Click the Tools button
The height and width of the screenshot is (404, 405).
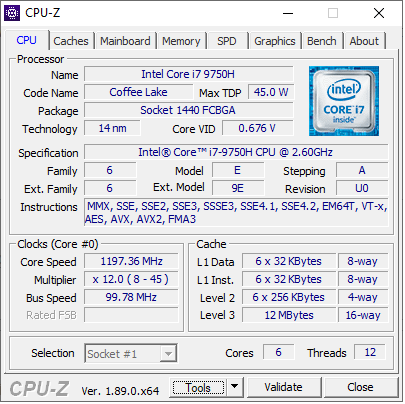(198, 388)
